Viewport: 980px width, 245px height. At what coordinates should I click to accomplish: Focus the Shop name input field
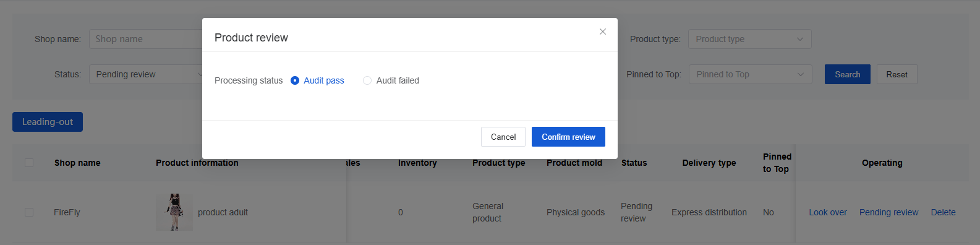[146, 39]
